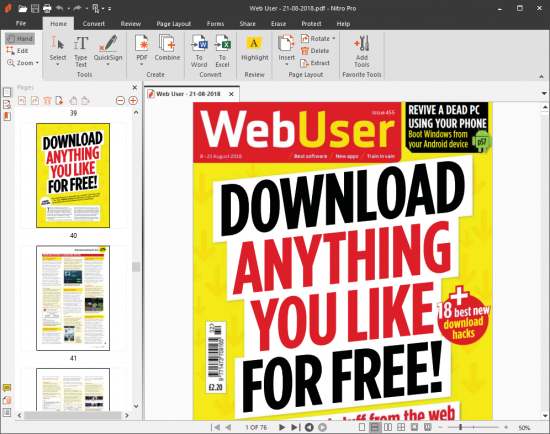This screenshot has height=434, width=550.
Task: Activate the Highlight tool
Action: [x=255, y=49]
